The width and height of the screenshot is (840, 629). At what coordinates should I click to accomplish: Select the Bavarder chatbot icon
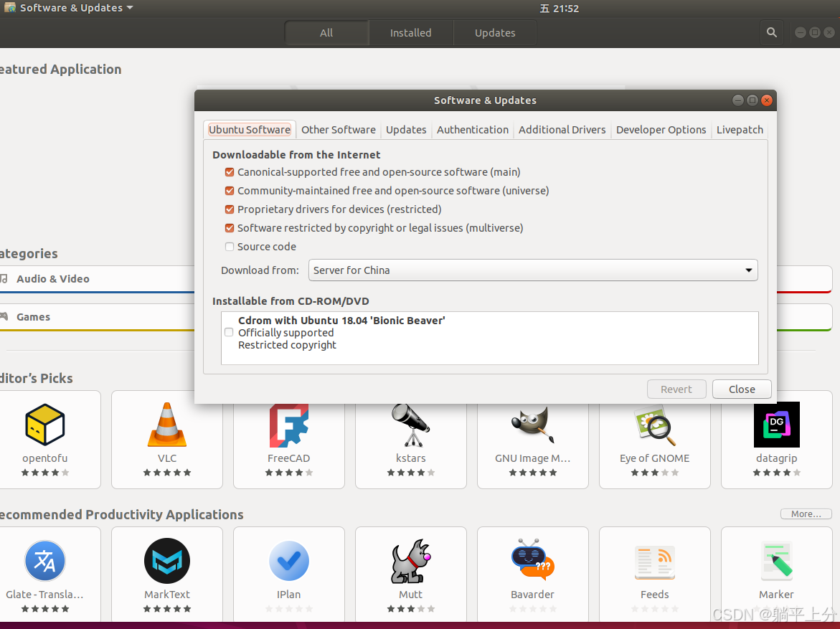coord(532,560)
